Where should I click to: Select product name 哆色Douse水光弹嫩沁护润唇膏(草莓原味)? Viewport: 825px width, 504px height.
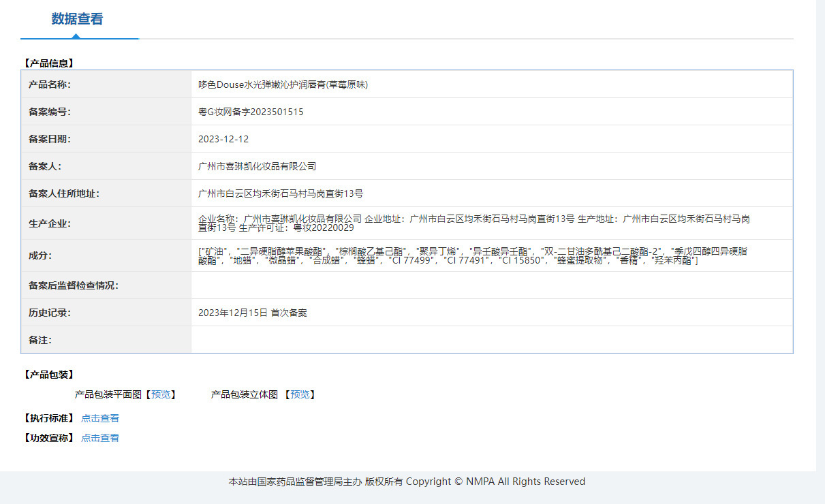283,85
